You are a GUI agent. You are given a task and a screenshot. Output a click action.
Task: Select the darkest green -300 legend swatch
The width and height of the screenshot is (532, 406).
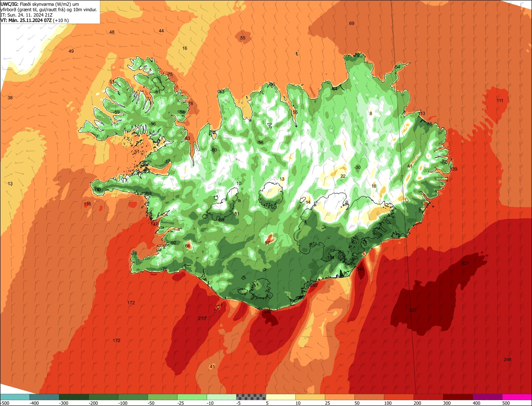[x=74, y=397]
